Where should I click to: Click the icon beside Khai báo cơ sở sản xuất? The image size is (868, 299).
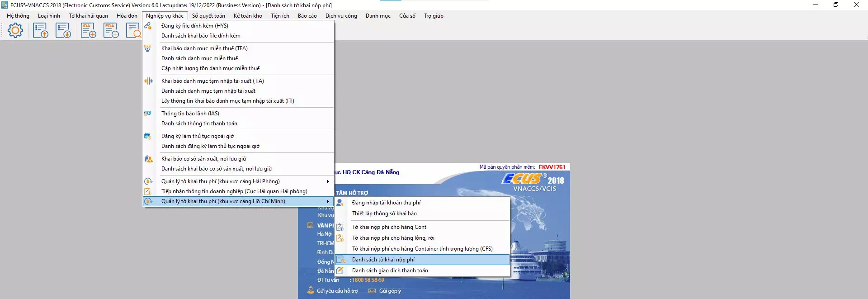[x=148, y=159]
